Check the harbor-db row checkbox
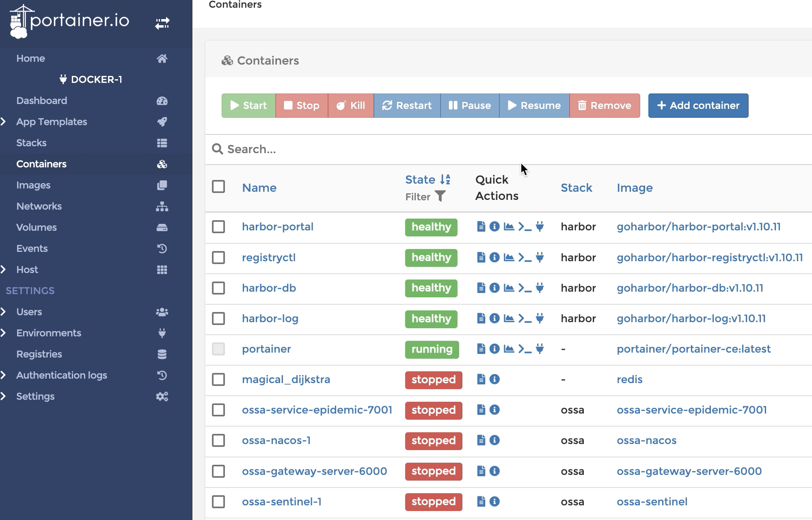812x520 pixels. [218, 288]
